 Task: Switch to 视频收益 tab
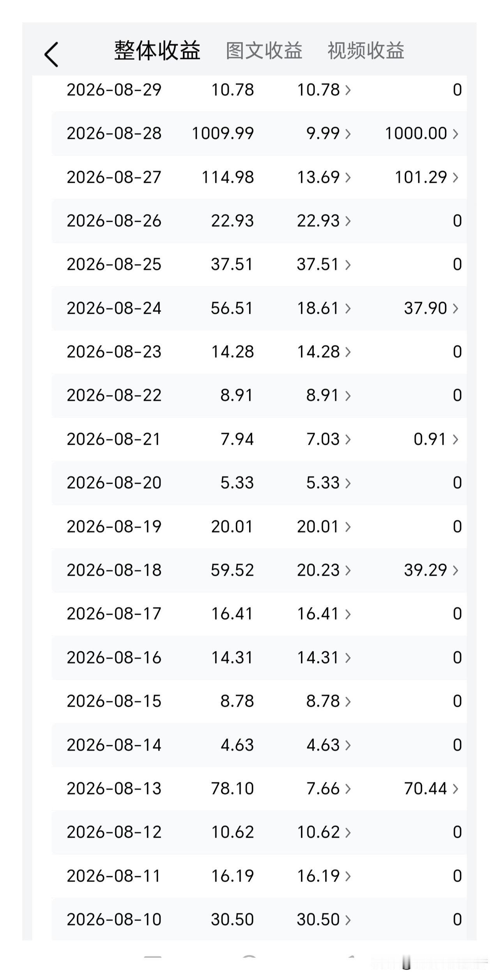click(366, 51)
